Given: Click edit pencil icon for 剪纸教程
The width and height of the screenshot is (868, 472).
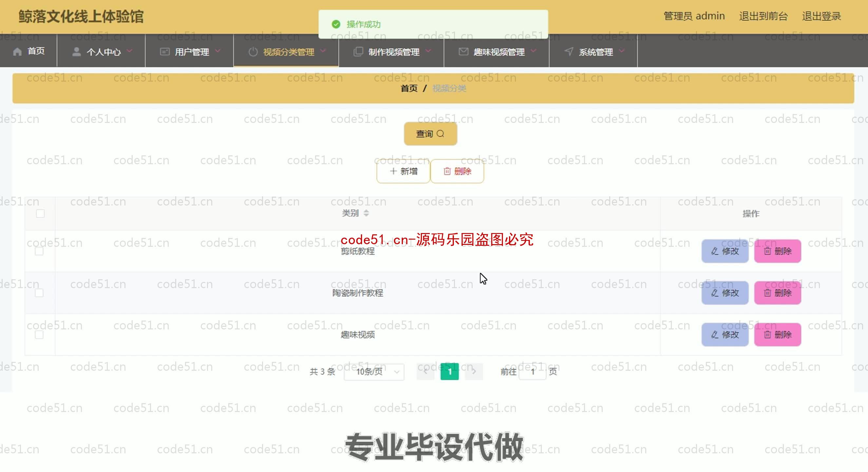Looking at the screenshot, I should coord(714,251).
